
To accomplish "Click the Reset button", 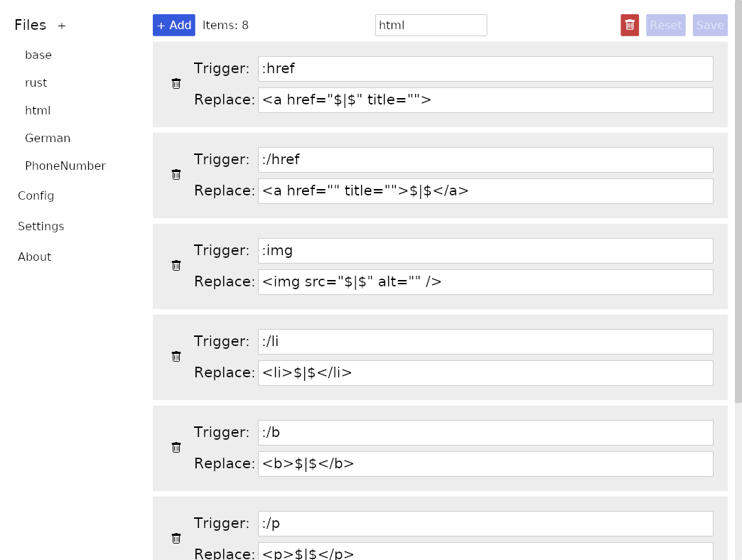I will tap(665, 25).
